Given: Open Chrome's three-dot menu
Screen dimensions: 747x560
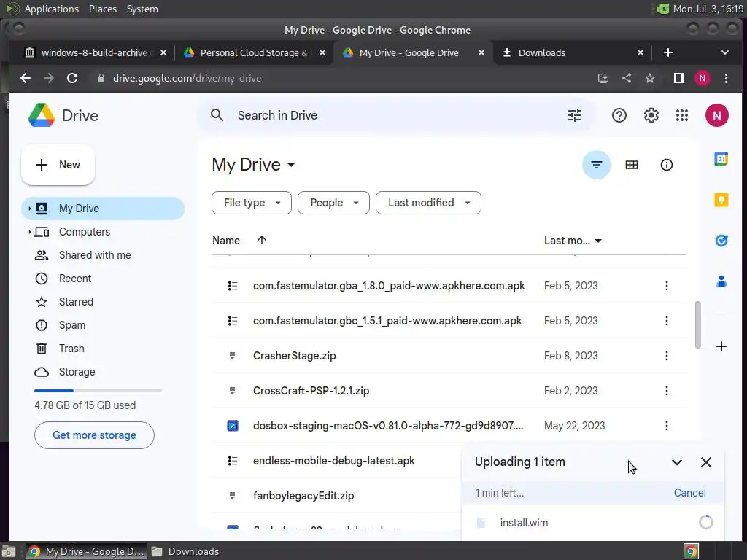Looking at the screenshot, I should tap(726, 78).
